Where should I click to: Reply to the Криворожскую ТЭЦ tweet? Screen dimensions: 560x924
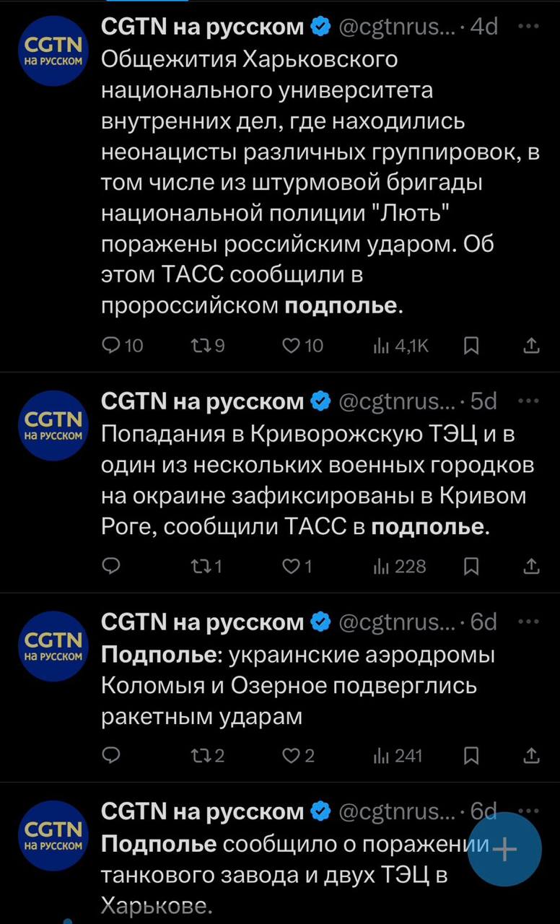[111, 566]
